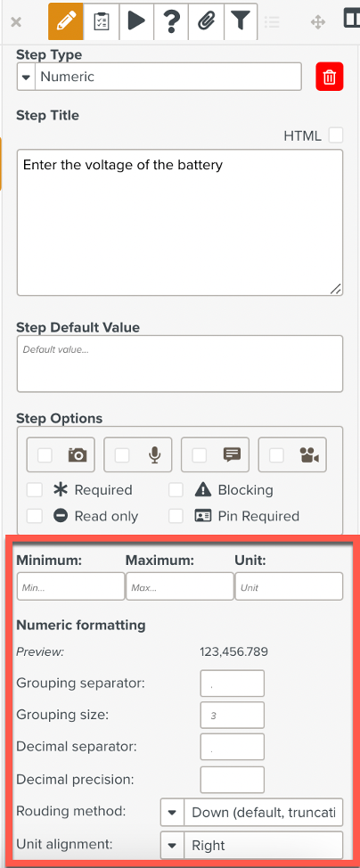Toggle the Blocking checkbox
This screenshot has width=360, height=868.
pyautogui.click(x=176, y=490)
